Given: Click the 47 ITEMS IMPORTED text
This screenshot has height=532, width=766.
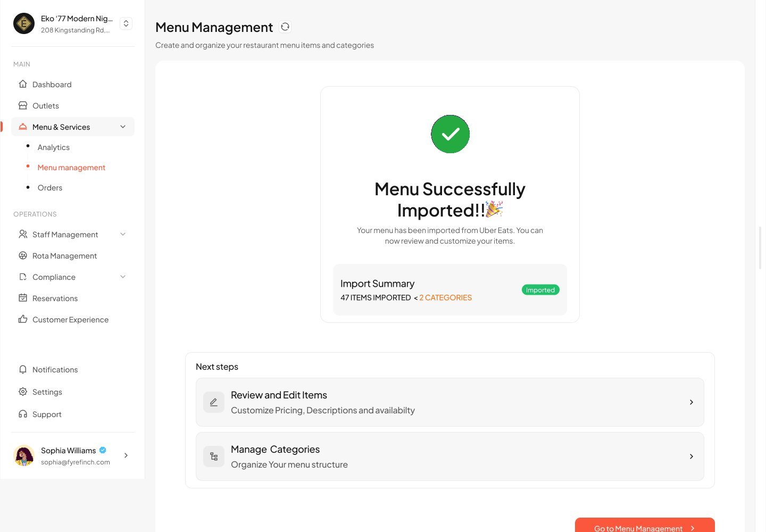Looking at the screenshot, I should pos(376,297).
